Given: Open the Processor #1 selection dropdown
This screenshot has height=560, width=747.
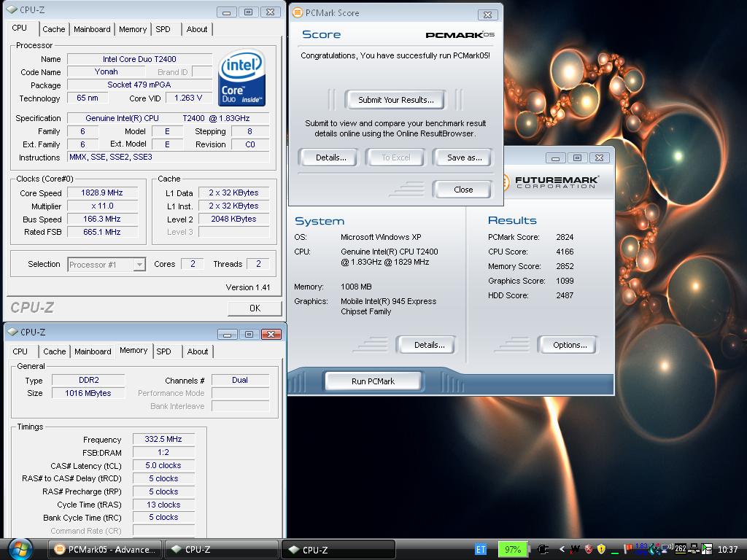Looking at the screenshot, I should point(139,264).
